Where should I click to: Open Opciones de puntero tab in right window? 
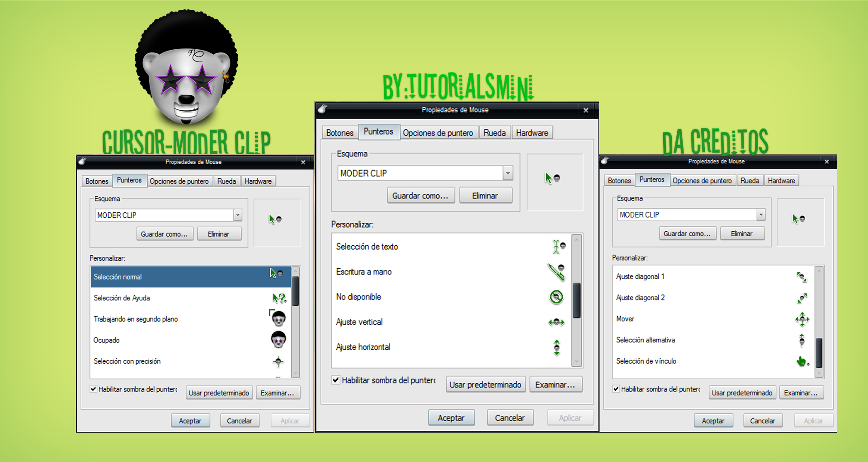[x=702, y=181]
